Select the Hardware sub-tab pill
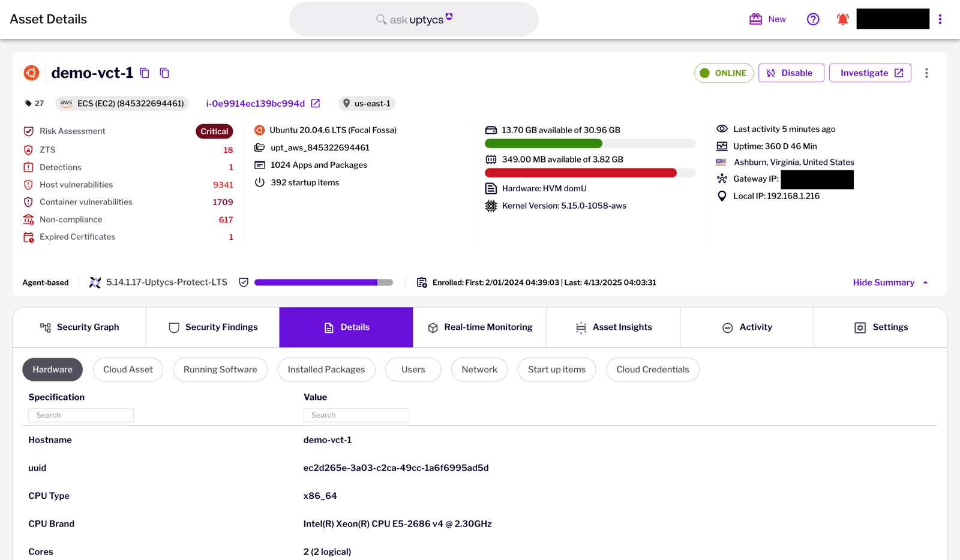960x560 pixels. tap(52, 369)
